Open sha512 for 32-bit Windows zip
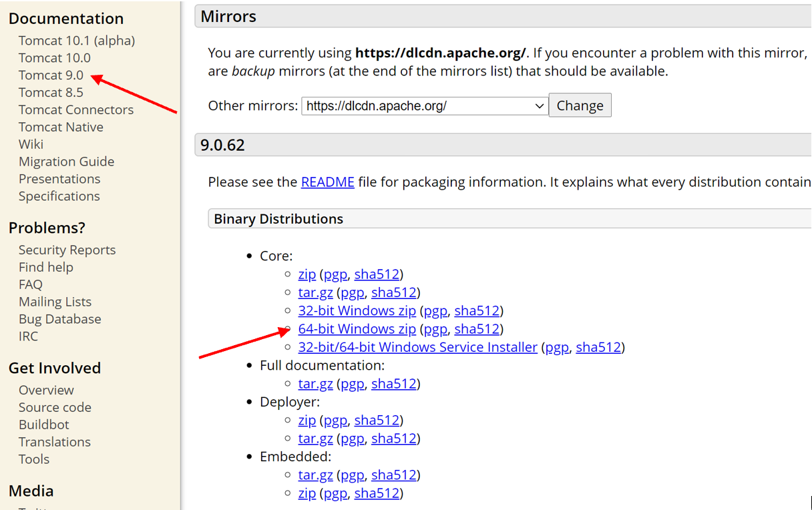 477,311
